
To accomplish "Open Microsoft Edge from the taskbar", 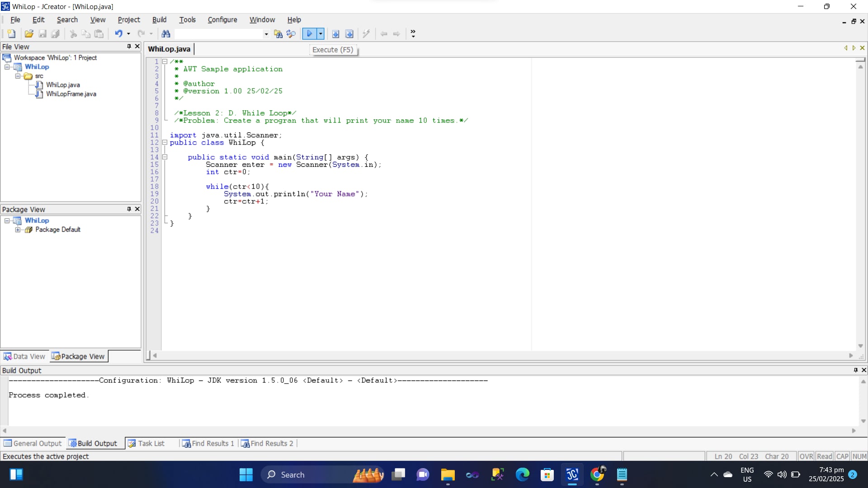I will [x=522, y=475].
